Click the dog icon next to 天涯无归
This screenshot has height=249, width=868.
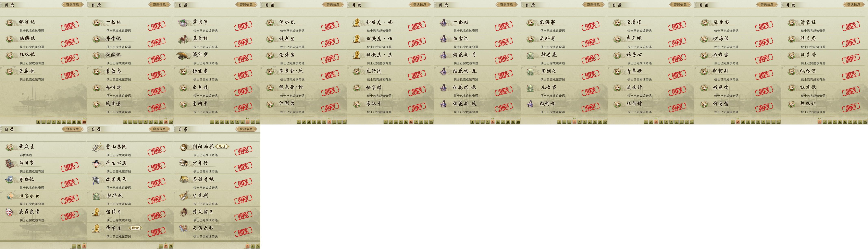click(184, 229)
